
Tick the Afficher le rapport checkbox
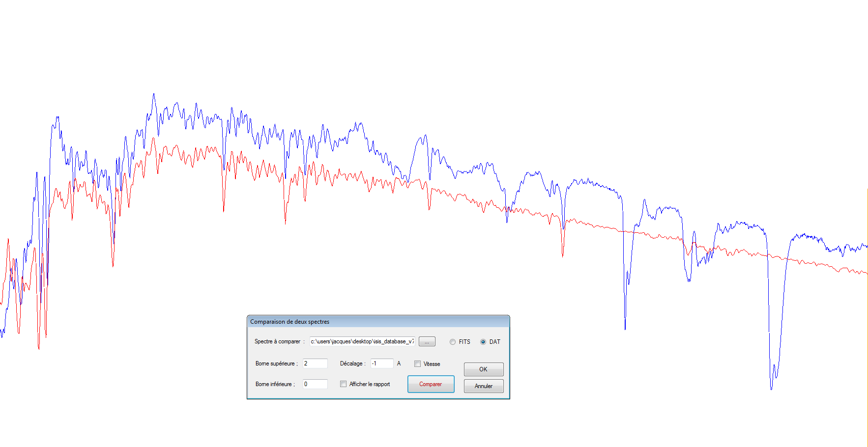[x=343, y=384]
